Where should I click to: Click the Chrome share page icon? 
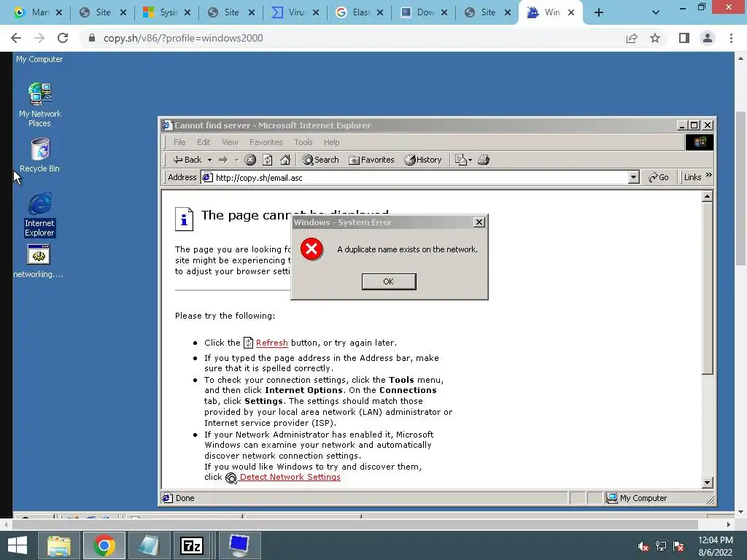[x=632, y=38]
